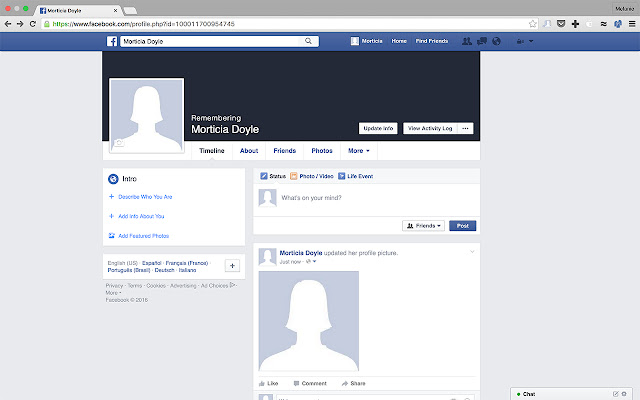
Task: Open the notifications globe icon
Action: point(497,42)
